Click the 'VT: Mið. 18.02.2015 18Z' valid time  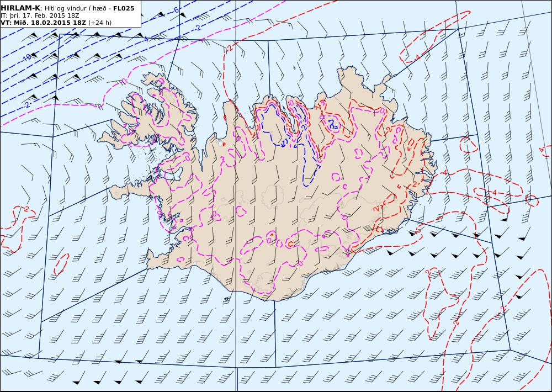pos(43,23)
